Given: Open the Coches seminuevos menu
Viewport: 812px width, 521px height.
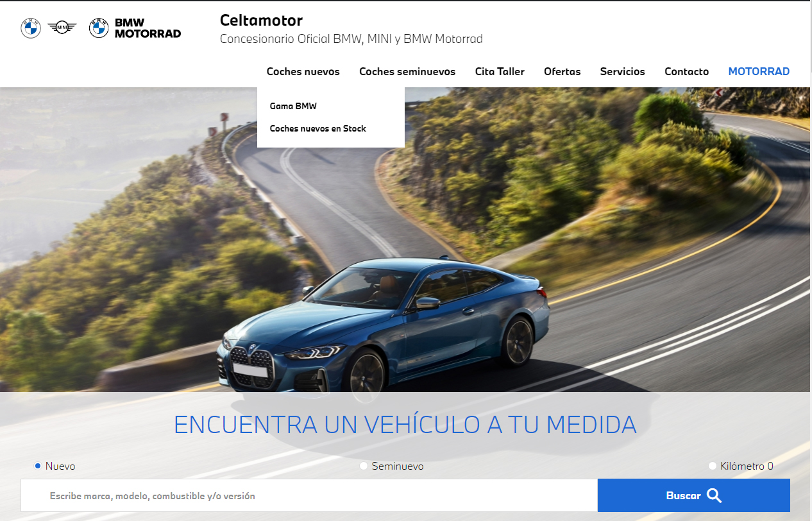Looking at the screenshot, I should point(407,71).
